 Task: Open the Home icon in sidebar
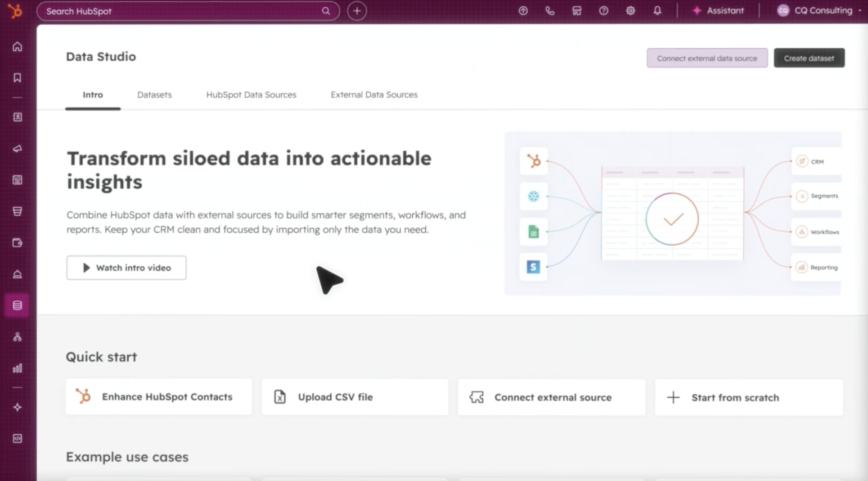coord(17,47)
